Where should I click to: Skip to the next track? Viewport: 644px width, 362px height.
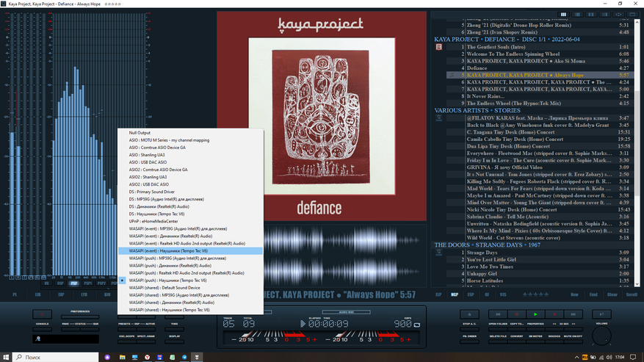tap(573, 314)
